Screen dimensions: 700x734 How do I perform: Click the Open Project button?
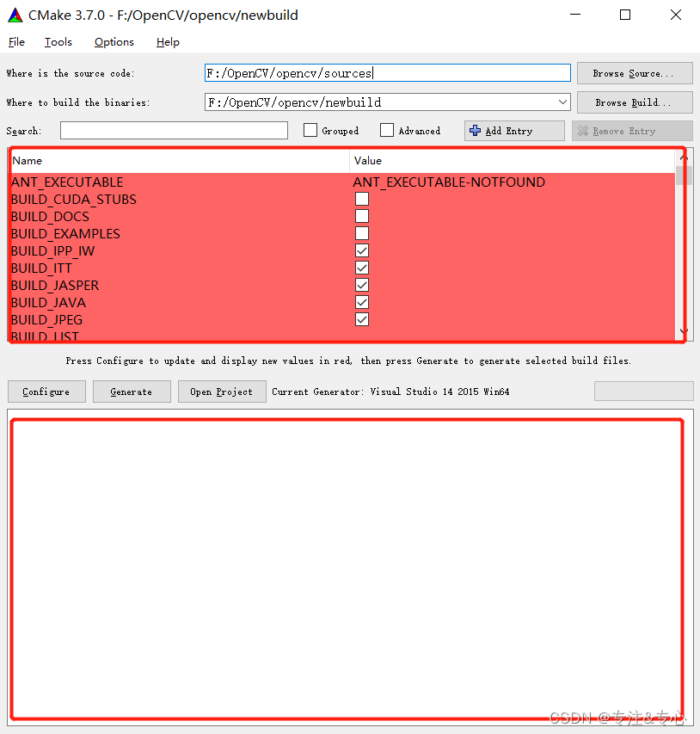click(x=222, y=392)
